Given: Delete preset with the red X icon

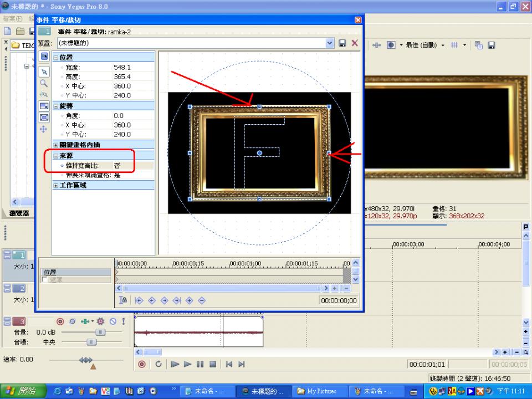Looking at the screenshot, I should (x=355, y=43).
